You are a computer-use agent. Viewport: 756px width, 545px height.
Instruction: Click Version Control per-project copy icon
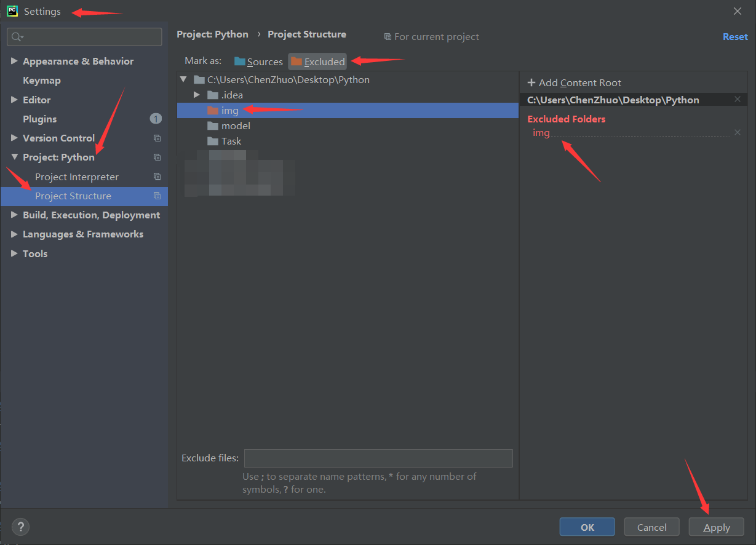tap(157, 138)
